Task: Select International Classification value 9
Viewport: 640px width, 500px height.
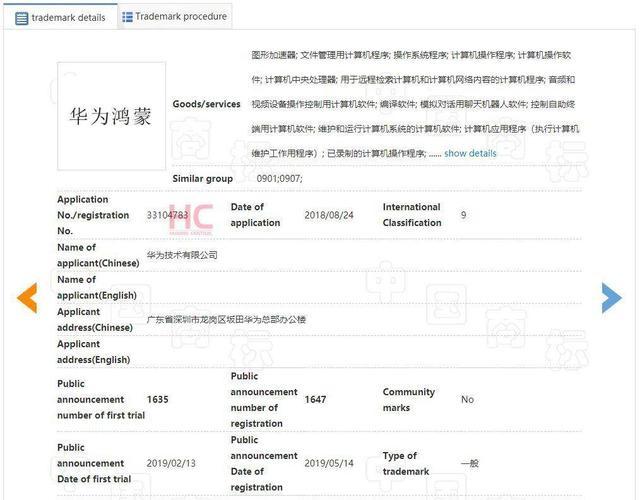Action: tap(463, 215)
